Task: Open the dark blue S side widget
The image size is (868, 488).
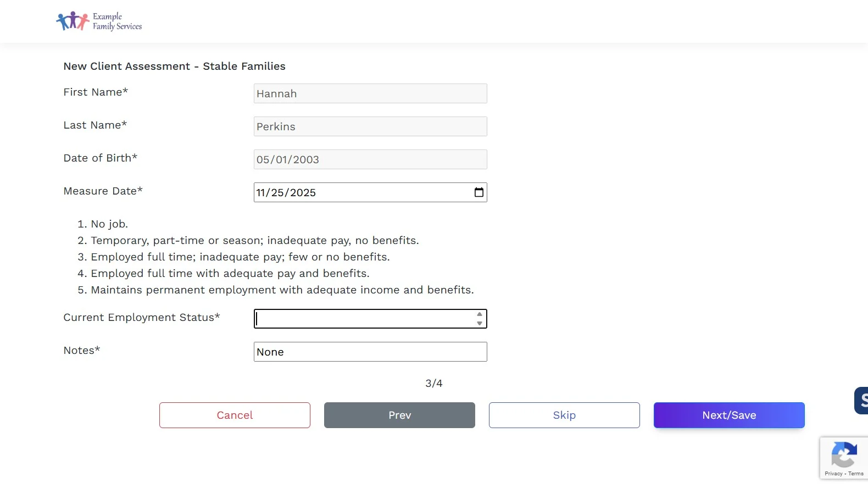Action: 862,400
